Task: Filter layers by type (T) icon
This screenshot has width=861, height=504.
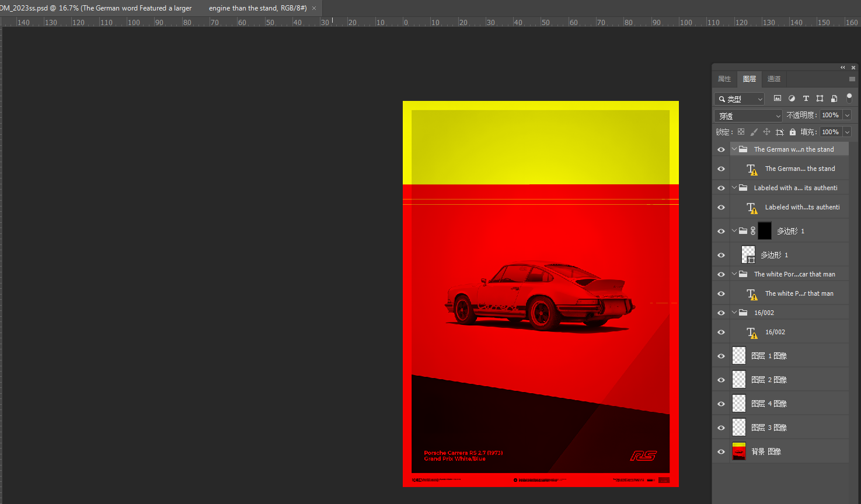Action: click(806, 99)
